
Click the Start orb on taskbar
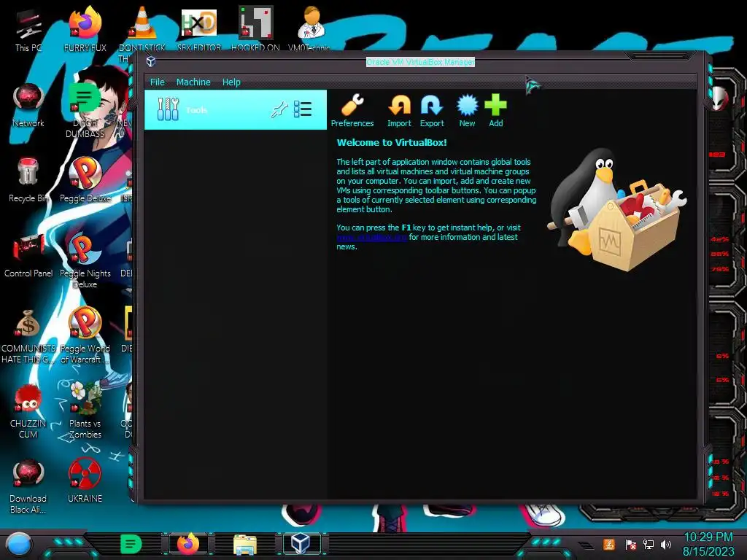[x=19, y=544]
